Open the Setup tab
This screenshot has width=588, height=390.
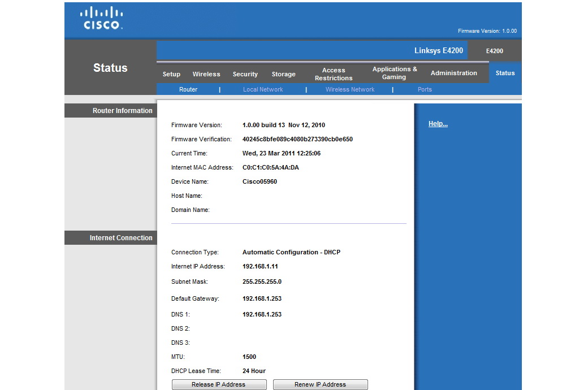coord(171,74)
